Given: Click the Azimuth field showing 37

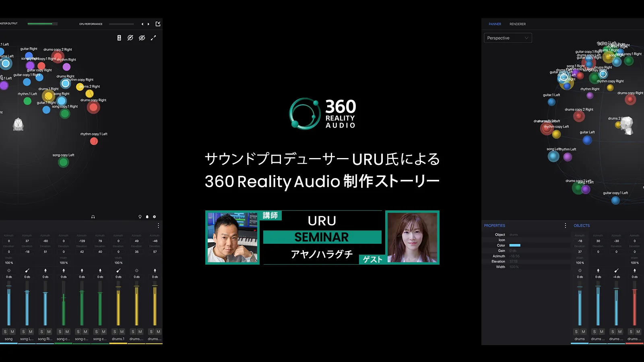Looking at the screenshot, I should point(27,241).
